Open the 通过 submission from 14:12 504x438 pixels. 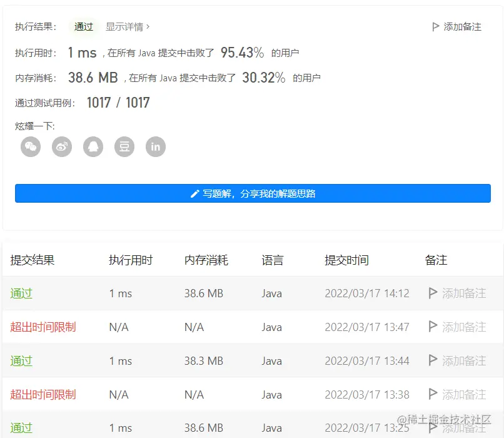point(21,293)
